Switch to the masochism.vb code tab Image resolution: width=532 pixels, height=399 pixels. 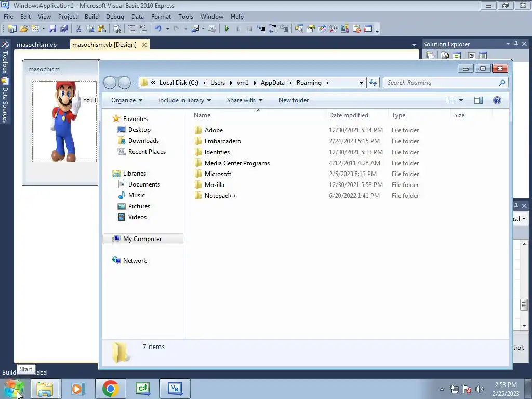pyautogui.click(x=37, y=45)
